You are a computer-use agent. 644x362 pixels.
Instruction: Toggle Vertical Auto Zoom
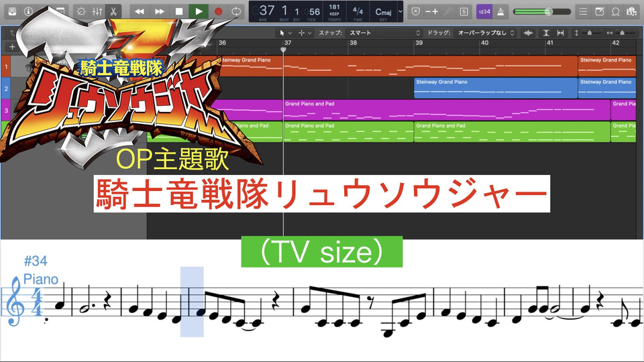click(546, 33)
